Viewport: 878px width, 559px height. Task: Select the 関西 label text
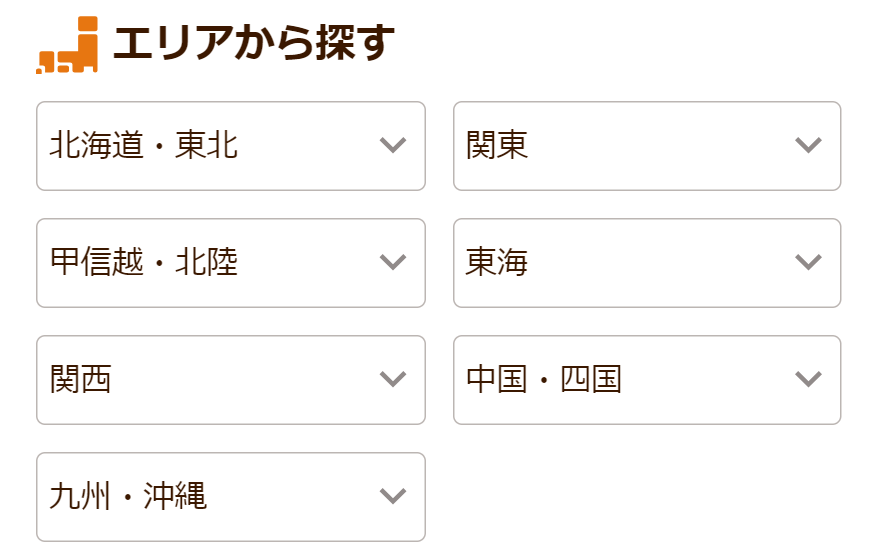81,380
